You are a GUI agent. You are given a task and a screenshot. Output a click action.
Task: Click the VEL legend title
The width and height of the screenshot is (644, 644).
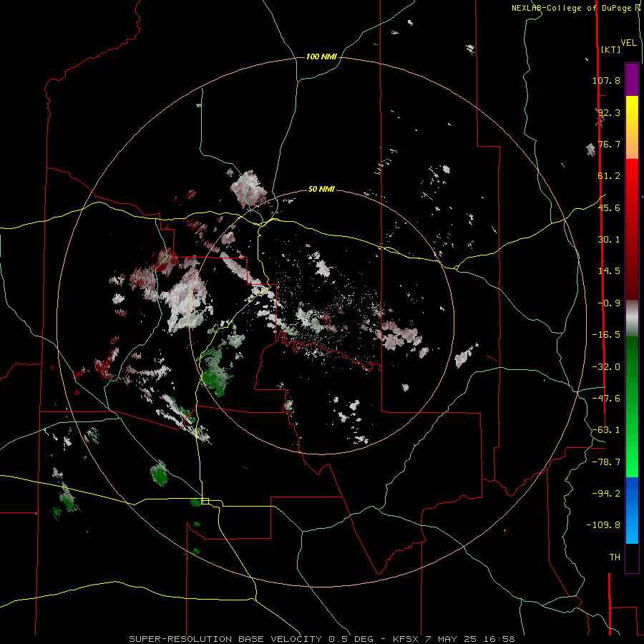pos(628,43)
